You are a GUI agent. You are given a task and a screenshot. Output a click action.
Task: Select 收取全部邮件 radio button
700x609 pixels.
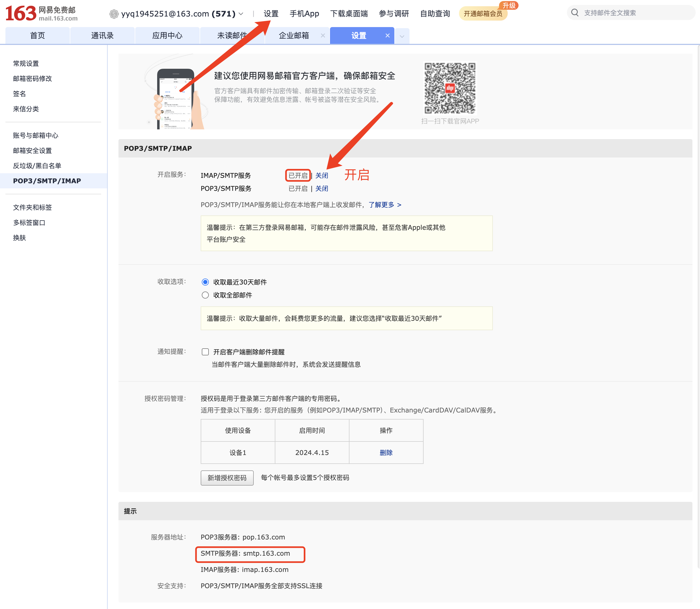coord(205,295)
